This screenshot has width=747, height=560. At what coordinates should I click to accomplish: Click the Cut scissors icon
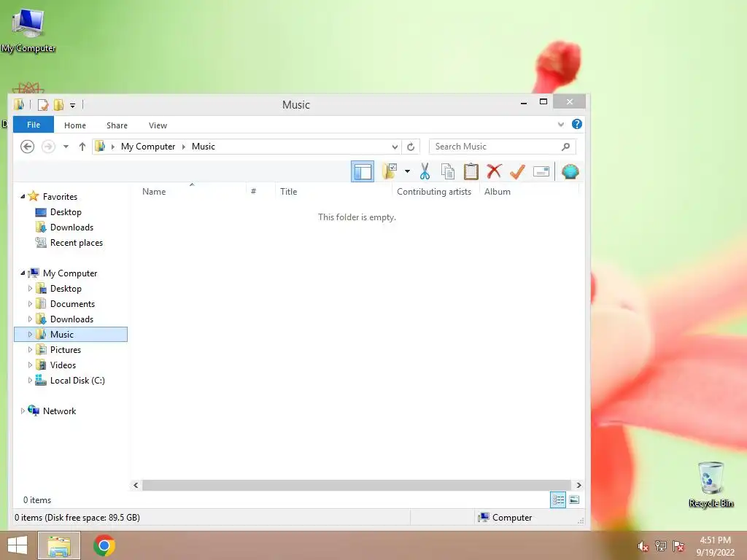click(x=425, y=171)
